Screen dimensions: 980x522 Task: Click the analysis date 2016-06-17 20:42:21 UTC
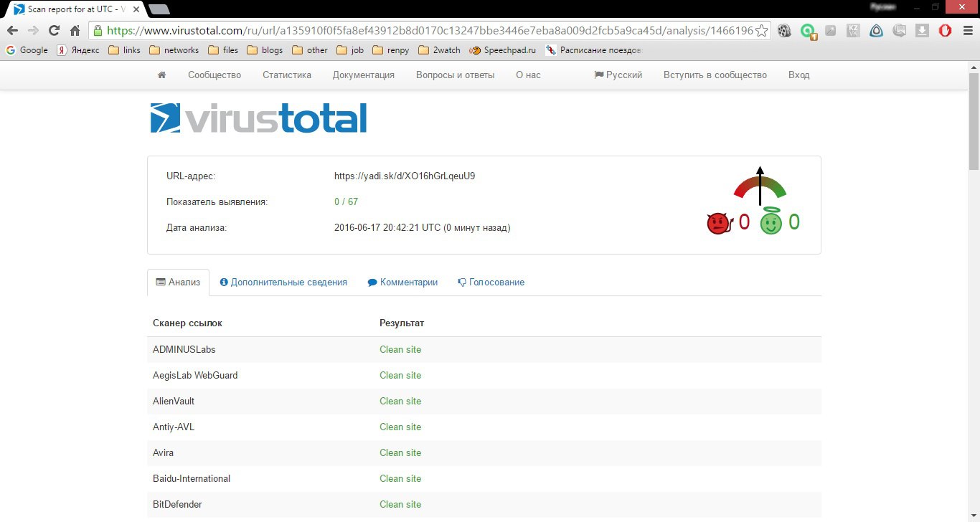click(x=387, y=227)
